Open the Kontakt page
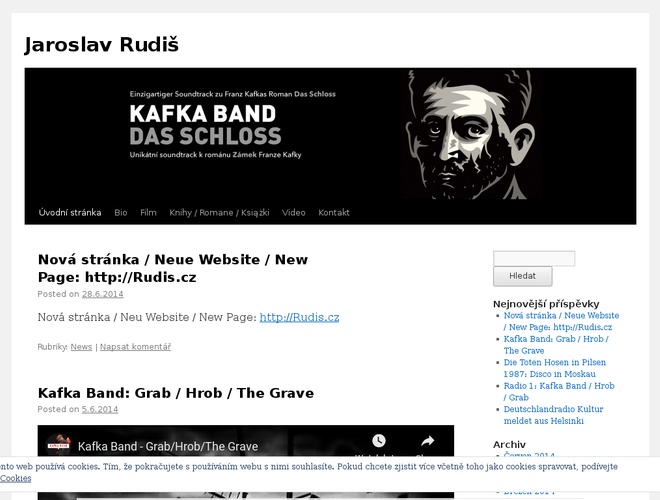 (334, 213)
